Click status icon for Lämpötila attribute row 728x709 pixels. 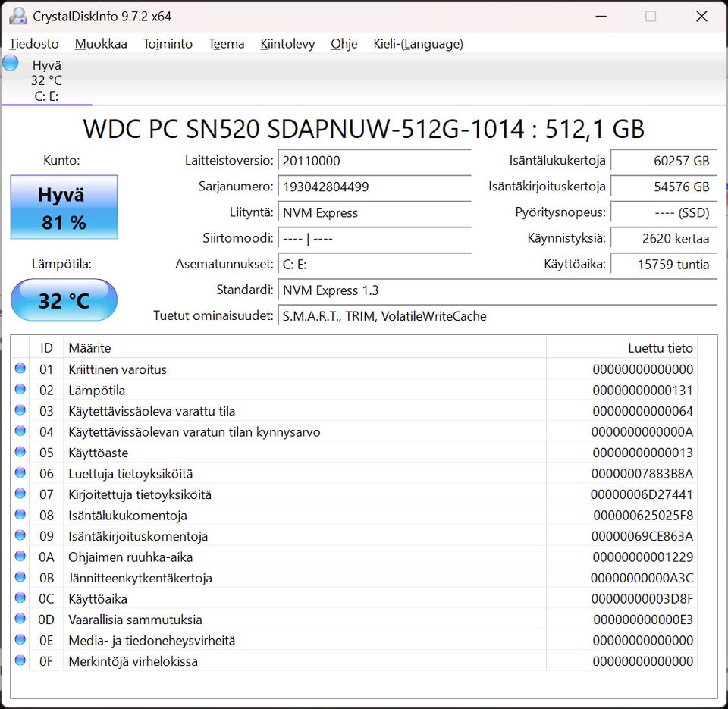coord(20,389)
